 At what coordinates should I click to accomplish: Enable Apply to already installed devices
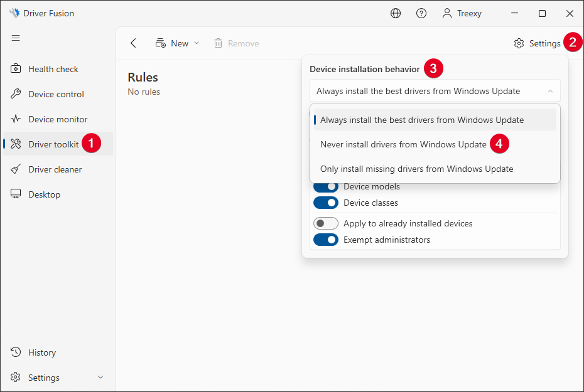[326, 223]
